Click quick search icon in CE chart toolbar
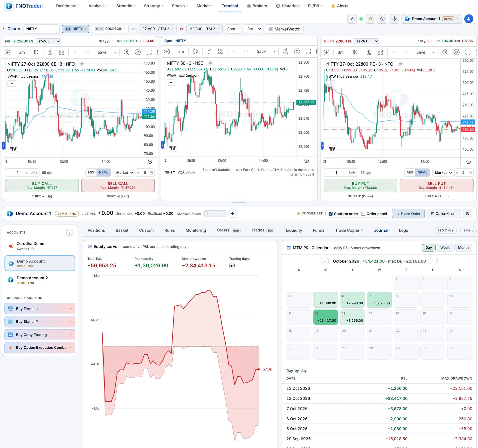Screen dimensions: 478x448 click(126, 52)
